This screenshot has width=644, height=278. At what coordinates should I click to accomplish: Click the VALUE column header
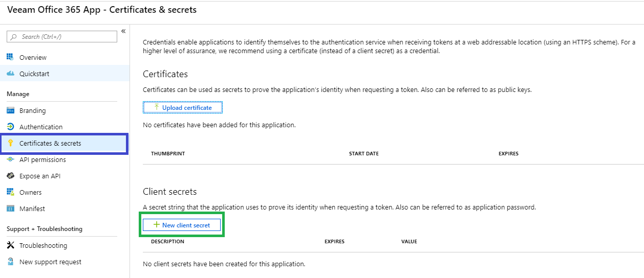(x=409, y=241)
